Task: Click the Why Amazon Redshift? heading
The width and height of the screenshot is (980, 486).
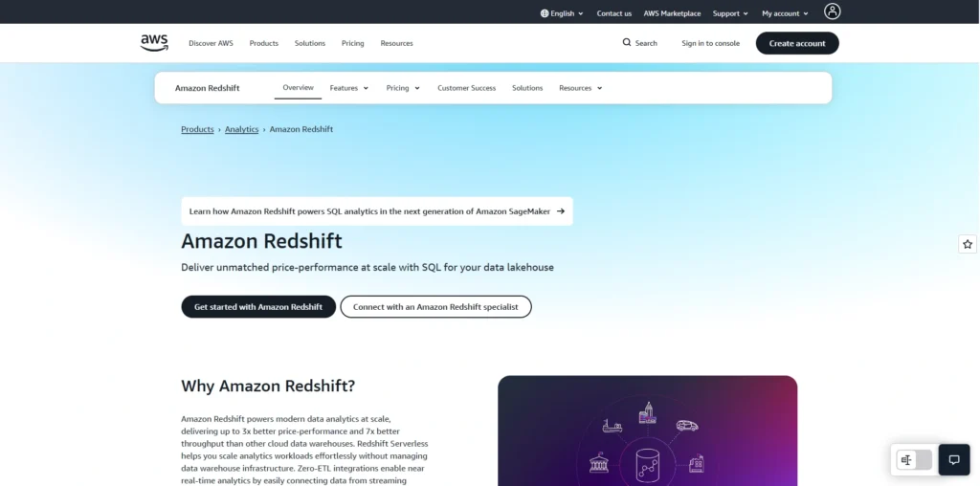Action: pos(268,387)
